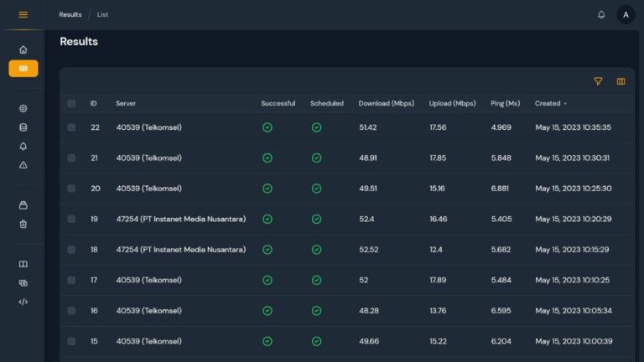Click the List breadcrumb link
The width and height of the screenshot is (644, 362).
(x=102, y=14)
